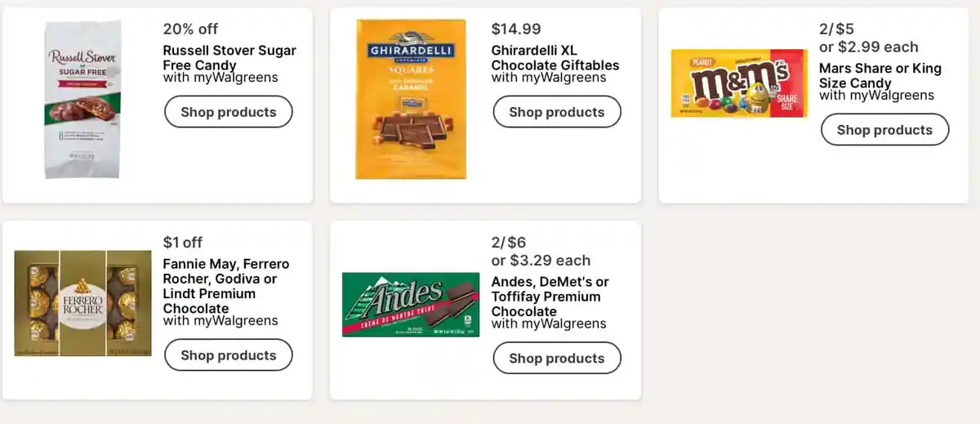The height and width of the screenshot is (424, 980).
Task: Click the 2/$6 or $3.29 each price
Action: (541, 252)
